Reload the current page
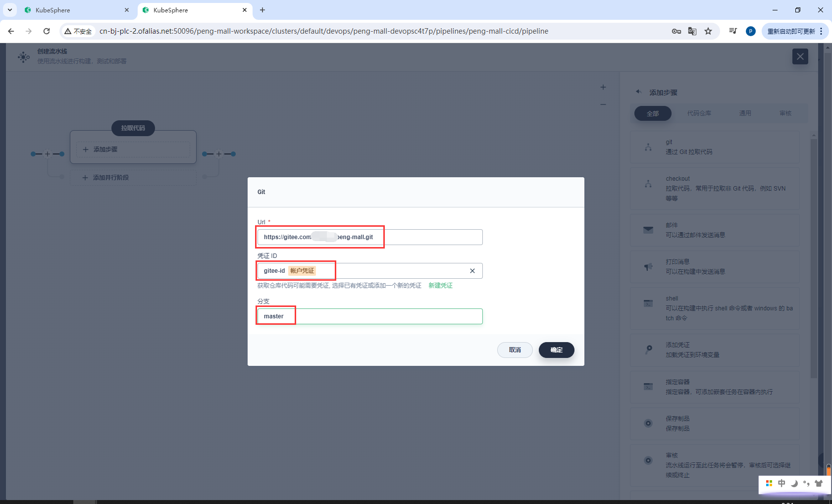Viewport: 832px width, 504px height. click(47, 31)
